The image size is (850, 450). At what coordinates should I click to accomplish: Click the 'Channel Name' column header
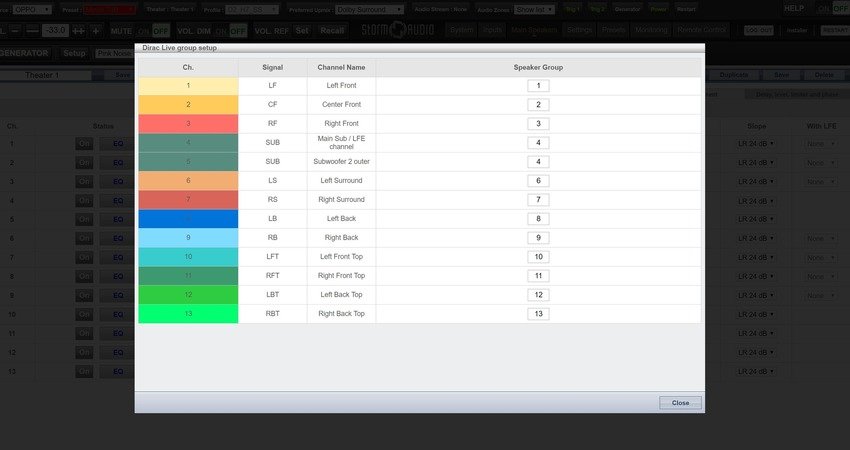point(342,67)
